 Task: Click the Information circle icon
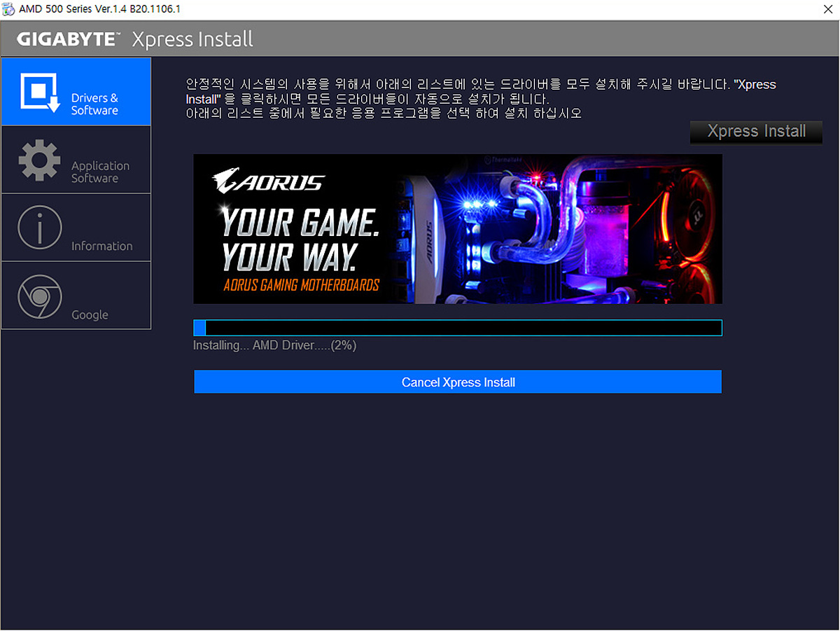(40, 228)
